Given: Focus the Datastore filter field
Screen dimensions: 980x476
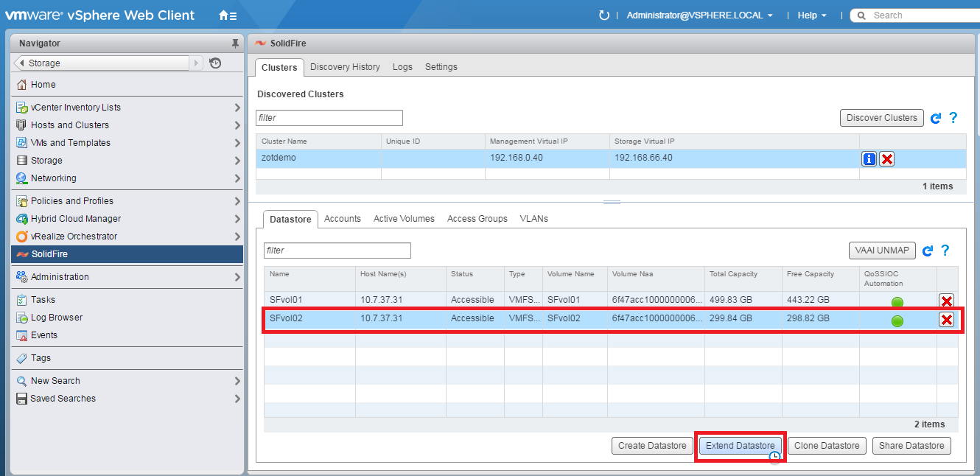Looking at the screenshot, I should pos(337,251).
